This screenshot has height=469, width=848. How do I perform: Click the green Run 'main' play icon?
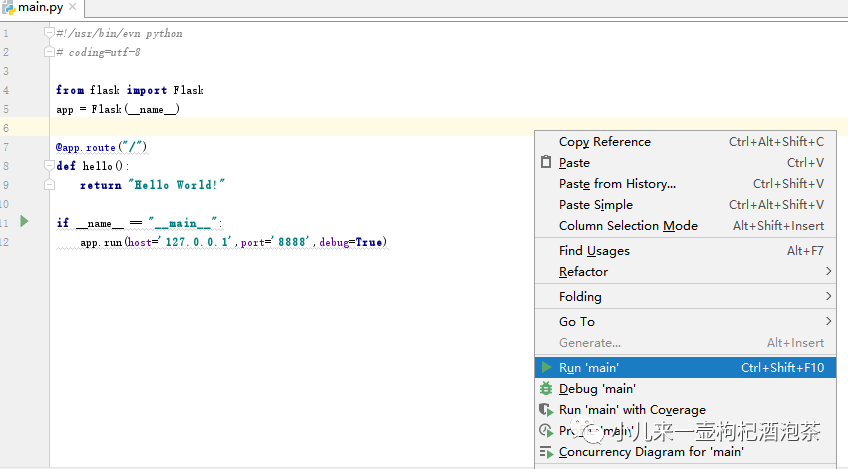546,368
